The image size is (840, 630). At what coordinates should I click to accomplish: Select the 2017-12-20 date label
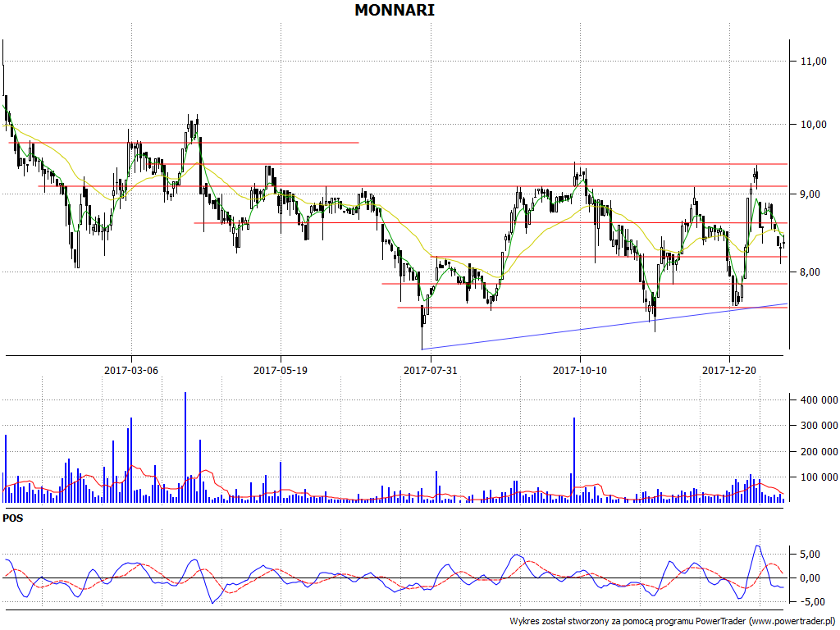click(729, 370)
